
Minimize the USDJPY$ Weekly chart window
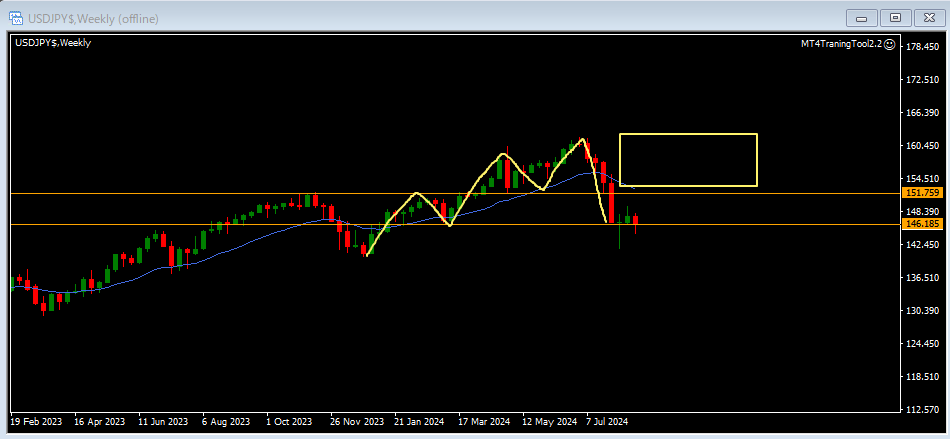[x=862, y=17]
